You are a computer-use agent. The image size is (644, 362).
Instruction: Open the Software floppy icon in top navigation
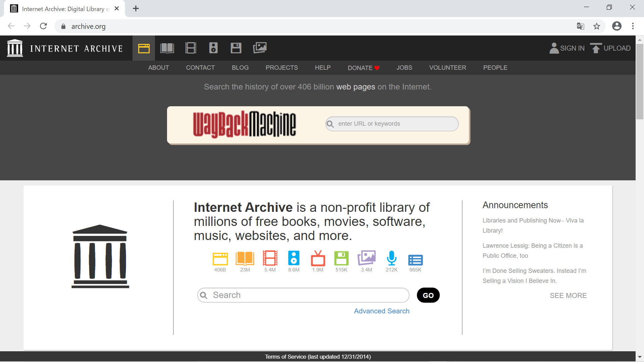pyautogui.click(x=236, y=48)
